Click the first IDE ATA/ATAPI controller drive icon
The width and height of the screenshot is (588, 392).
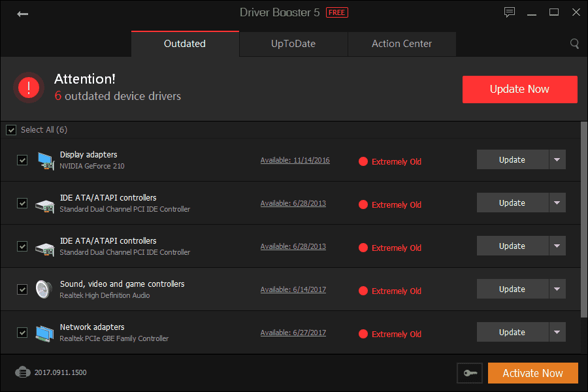point(44,203)
